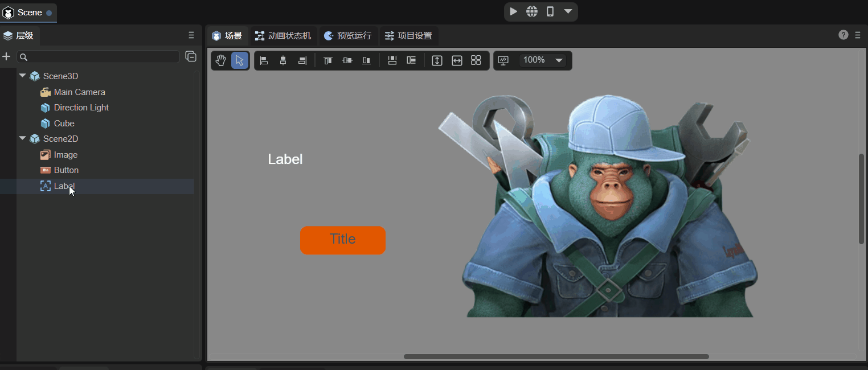Click the match width icon
The width and height of the screenshot is (868, 370).
coord(457,60)
